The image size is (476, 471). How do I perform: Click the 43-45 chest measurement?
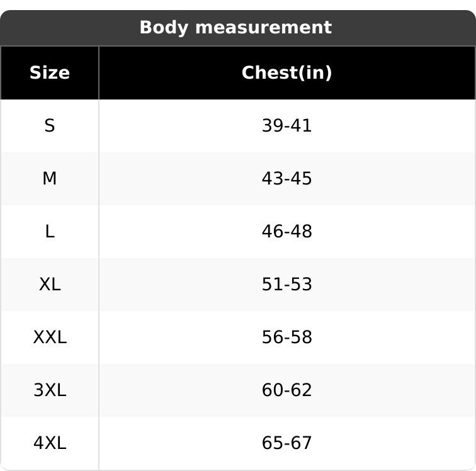[286, 179]
